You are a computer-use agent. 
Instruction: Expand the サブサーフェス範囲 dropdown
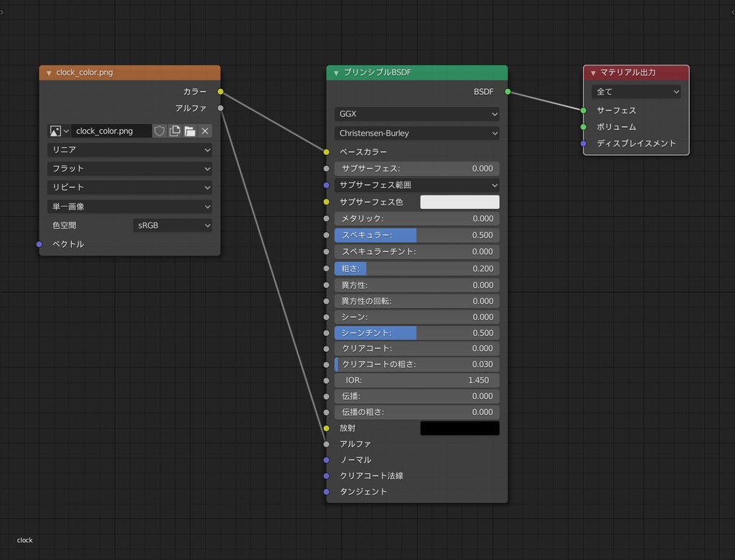[417, 185]
